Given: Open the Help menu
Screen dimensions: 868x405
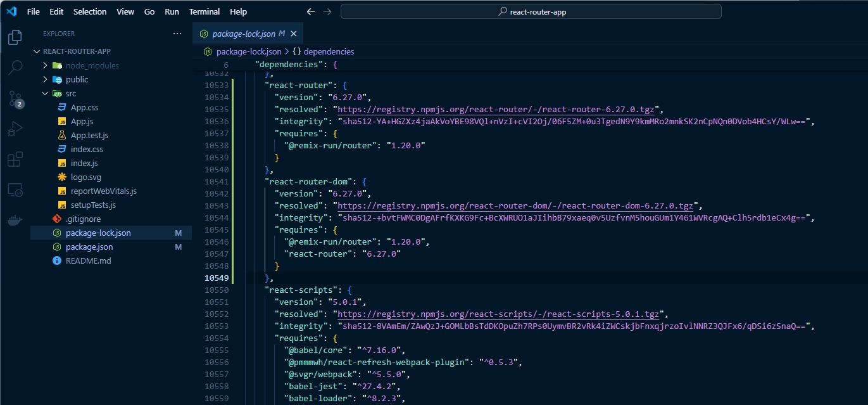Looking at the screenshot, I should pos(239,11).
